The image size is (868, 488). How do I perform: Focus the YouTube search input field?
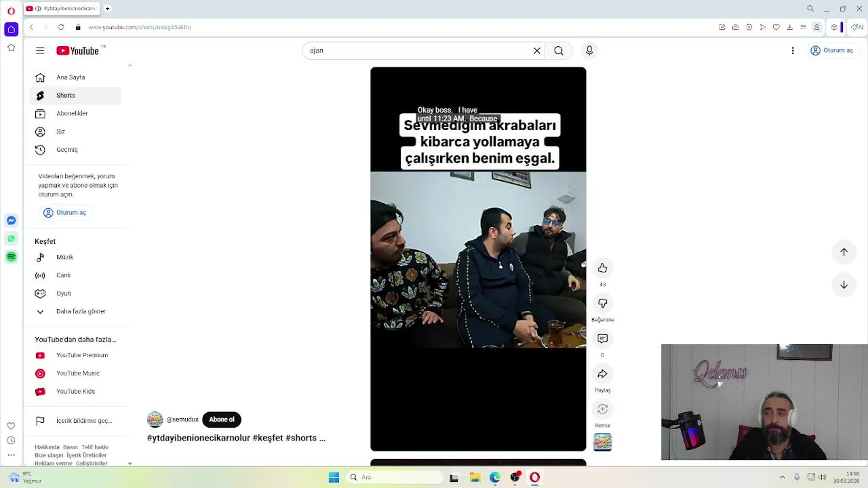point(418,50)
